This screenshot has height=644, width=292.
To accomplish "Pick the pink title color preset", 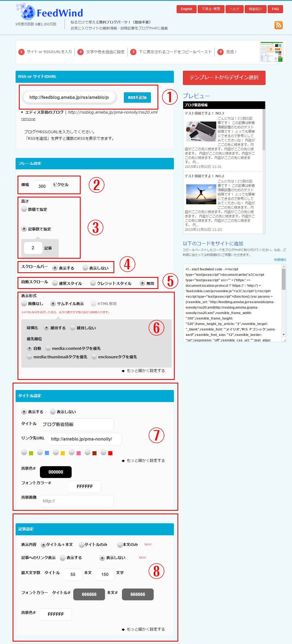I will [x=72, y=453].
